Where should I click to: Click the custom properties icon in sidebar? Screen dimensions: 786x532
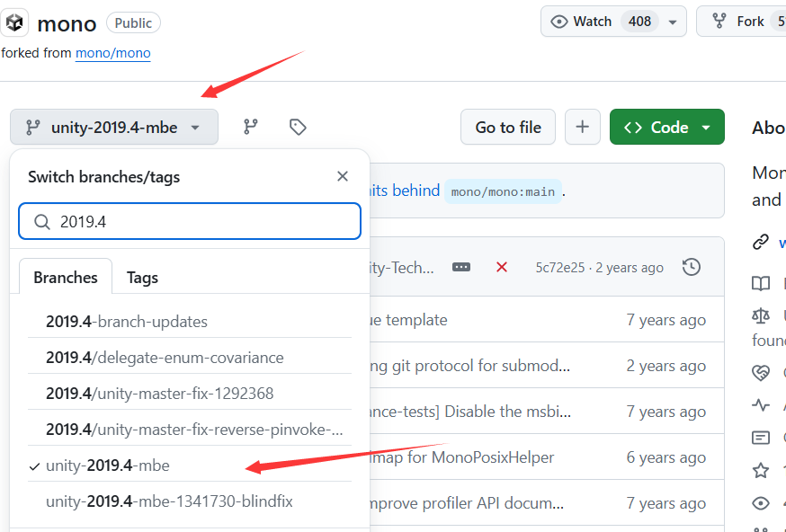pyautogui.click(x=761, y=438)
